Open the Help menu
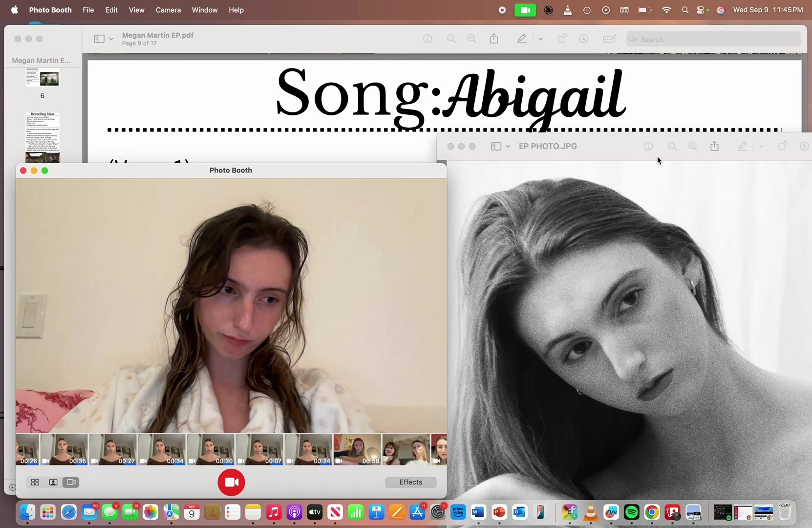Viewport: 812px width, 528px height. coord(236,10)
